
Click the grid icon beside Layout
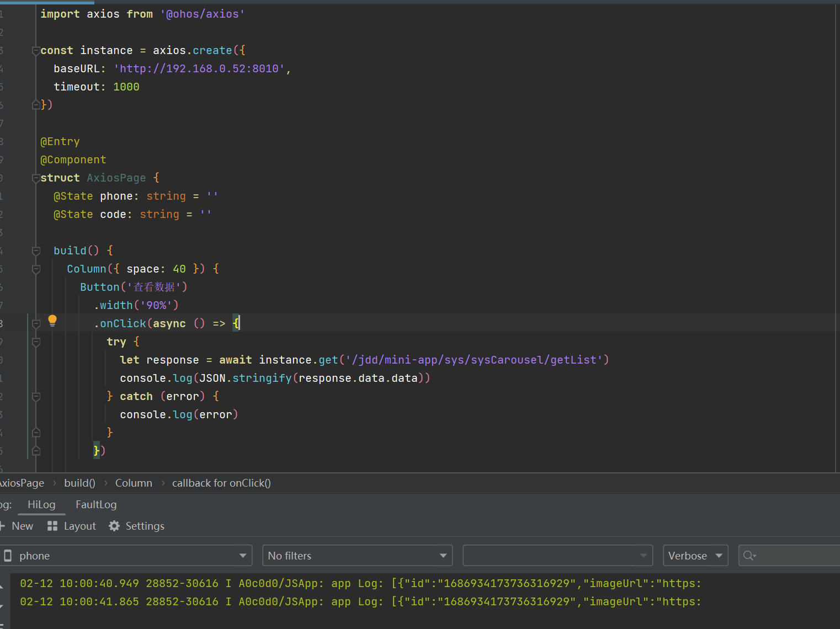(52, 526)
